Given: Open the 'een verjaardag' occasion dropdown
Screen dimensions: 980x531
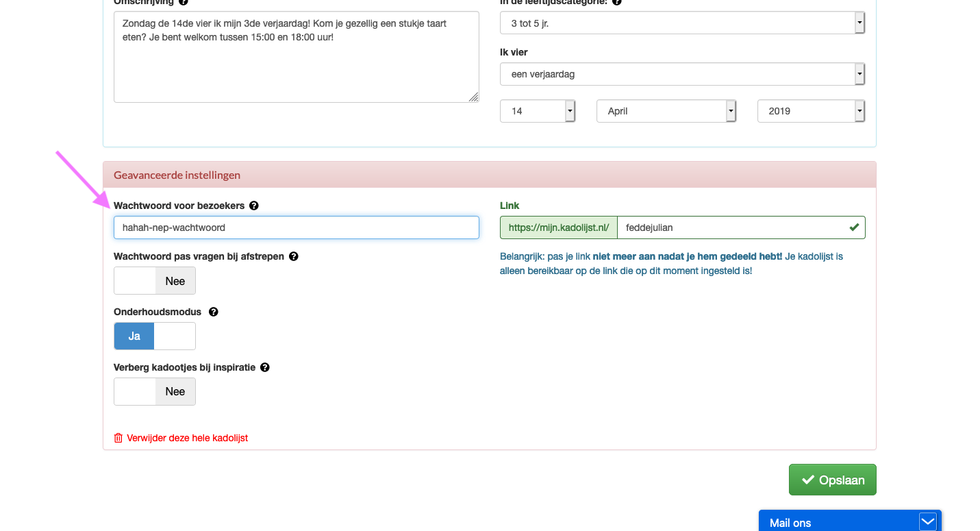Looking at the screenshot, I should [682, 74].
